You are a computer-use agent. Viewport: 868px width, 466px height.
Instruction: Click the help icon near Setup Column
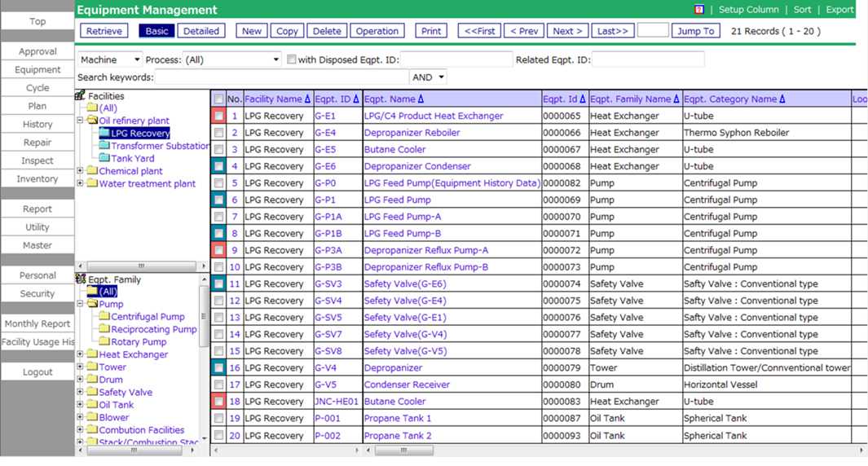pyautogui.click(x=698, y=10)
